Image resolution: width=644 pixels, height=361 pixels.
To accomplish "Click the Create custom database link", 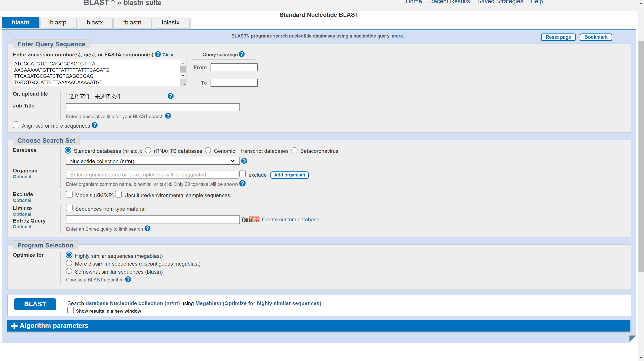I will [290, 220].
